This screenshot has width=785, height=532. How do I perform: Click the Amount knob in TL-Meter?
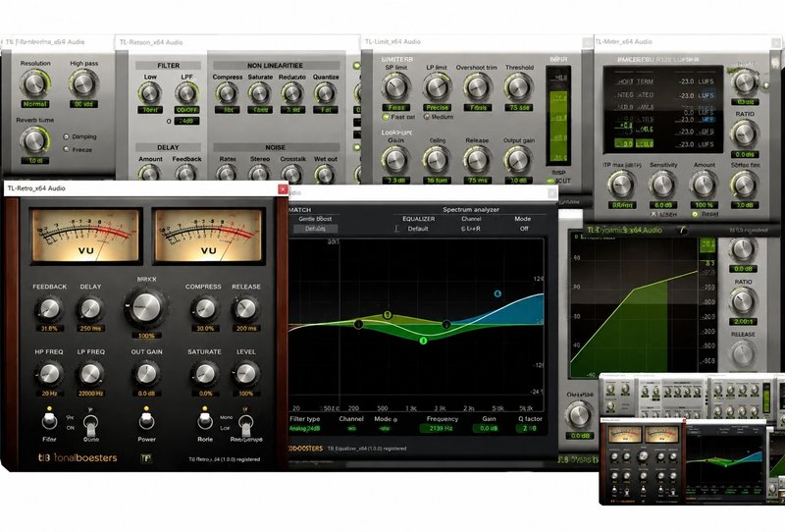704,185
